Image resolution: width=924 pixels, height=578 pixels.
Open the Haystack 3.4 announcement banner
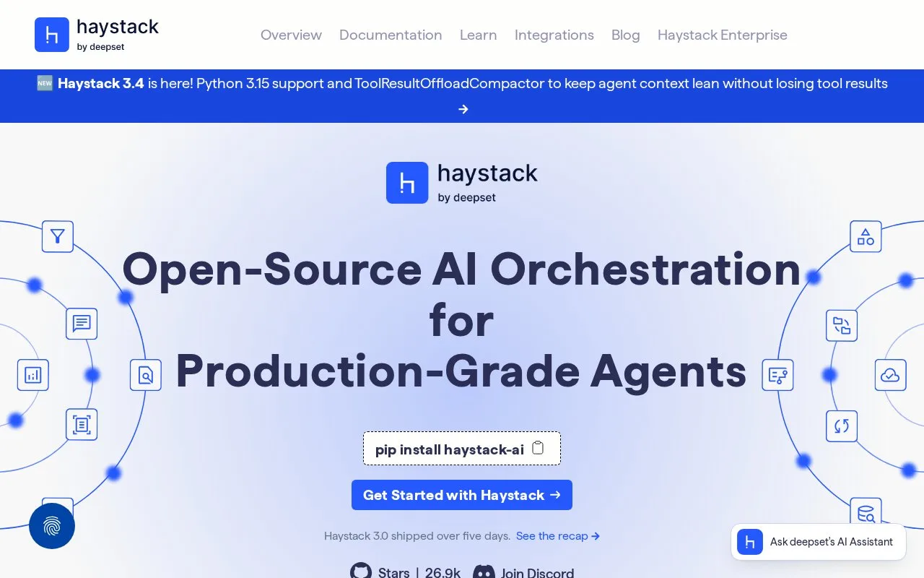[462, 95]
